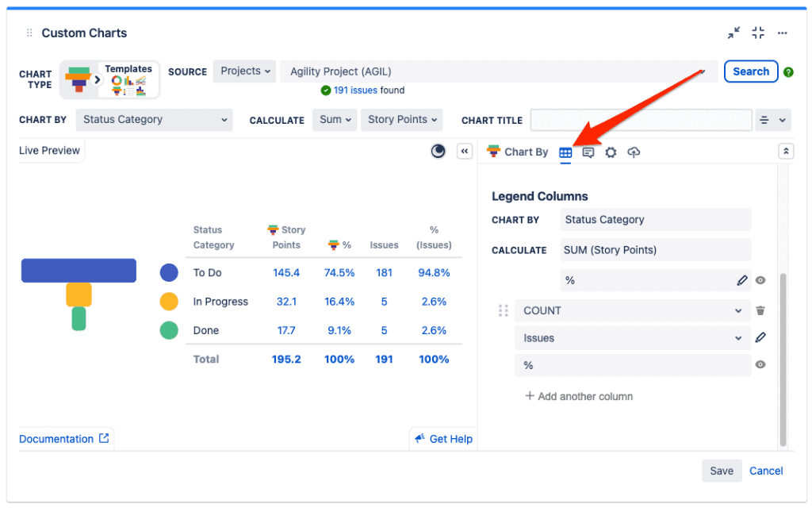Switch to the Chart By tab
This screenshot has width=812, height=508.
(x=518, y=152)
